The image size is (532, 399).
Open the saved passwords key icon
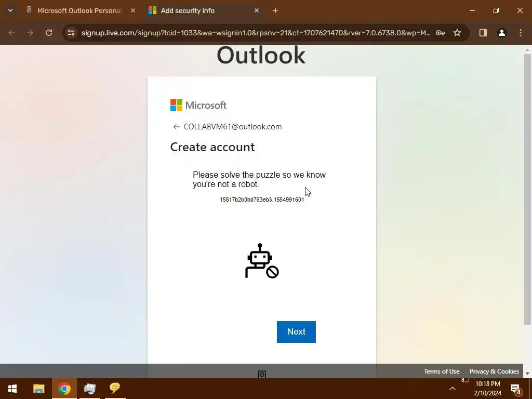[x=441, y=33]
